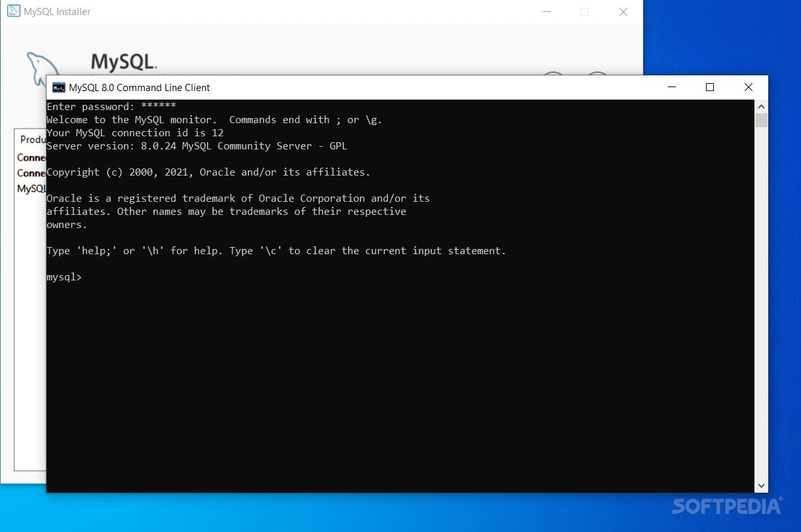Click 'Your MySQL connection id is 12' text
The image size is (801, 532).
point(135,132)
